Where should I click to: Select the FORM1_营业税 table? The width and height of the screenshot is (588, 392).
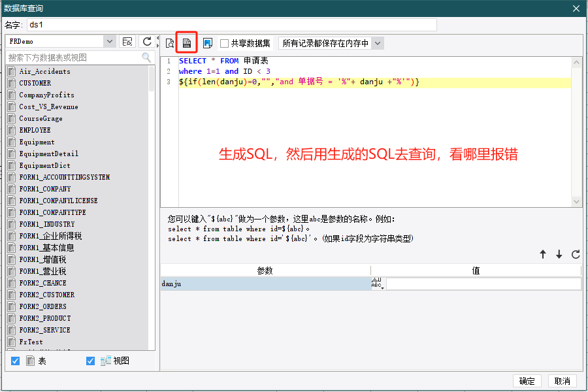pos(42,271)
